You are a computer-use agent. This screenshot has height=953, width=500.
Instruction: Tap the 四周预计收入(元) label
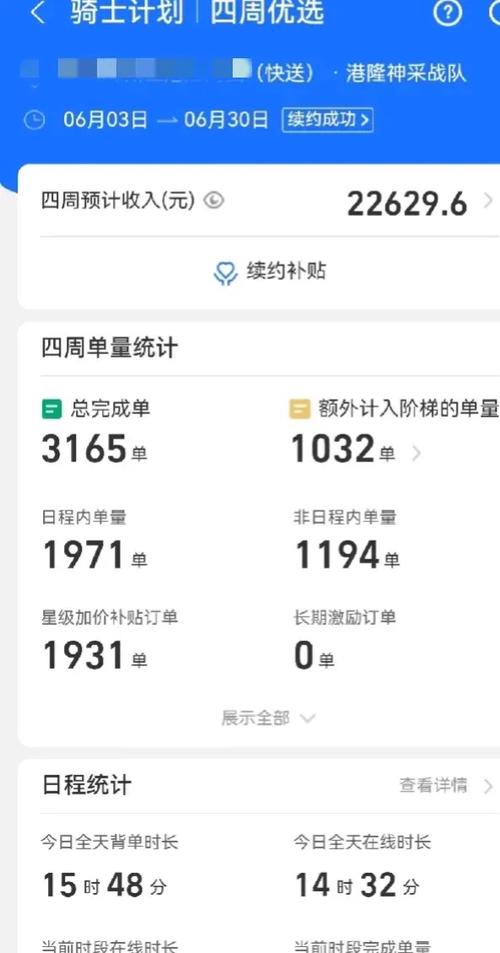118,201
